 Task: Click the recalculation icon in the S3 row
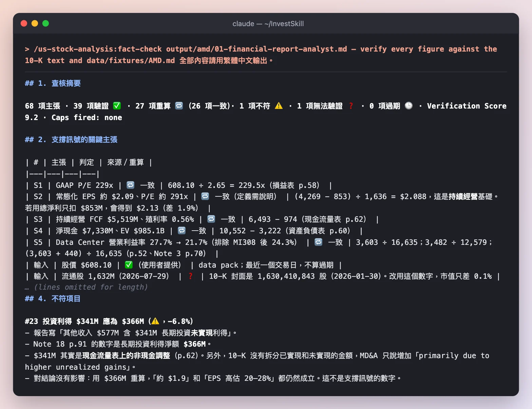[x=211, y=219]
